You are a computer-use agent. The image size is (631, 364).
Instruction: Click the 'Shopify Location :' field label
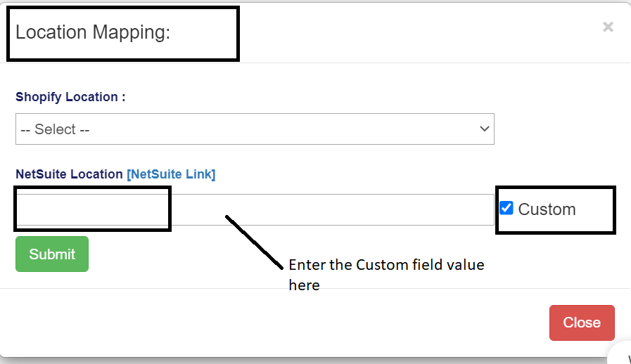coord(70,97)
